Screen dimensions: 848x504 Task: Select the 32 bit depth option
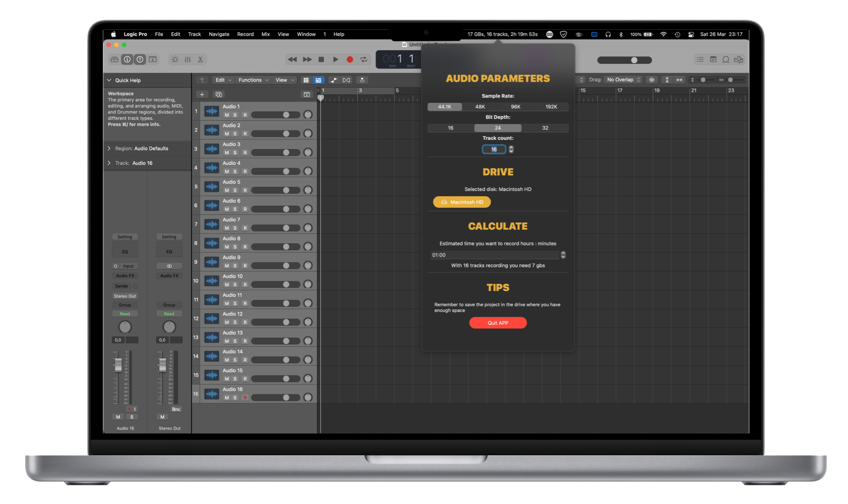[545, 128]
